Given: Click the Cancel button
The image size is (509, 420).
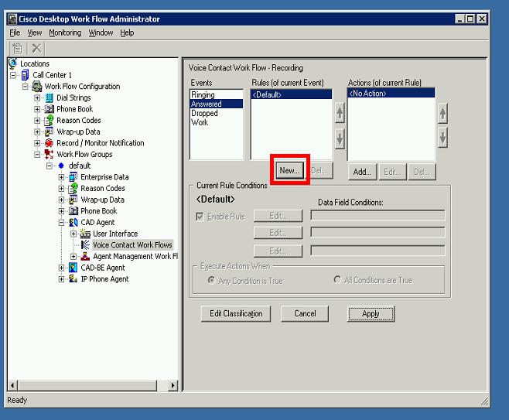Looking at the screenshot, I should pyautogui.click(x=305, y=313).
